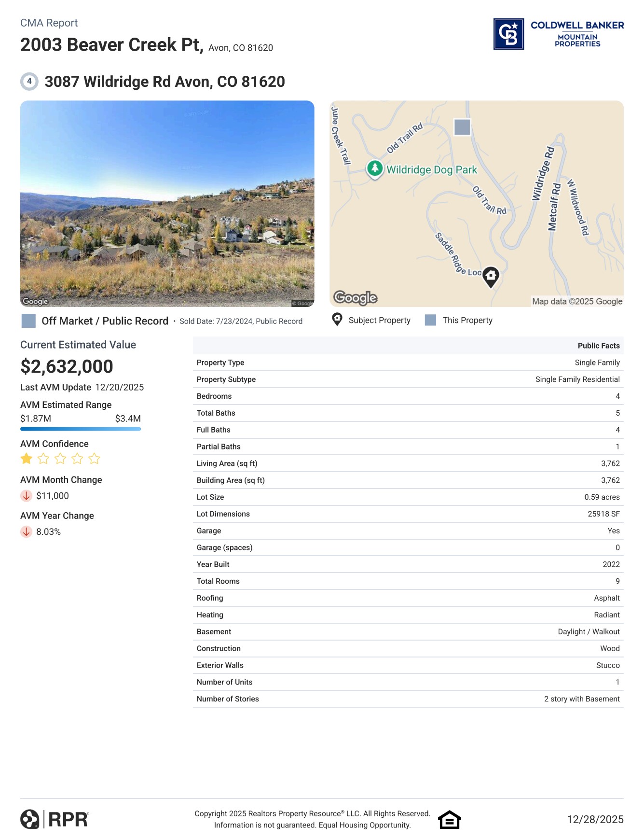This screenshot has height=839, width=644.
Task: Click the 3087 Wildridge Rd address heading
Action: click(164, 82)
